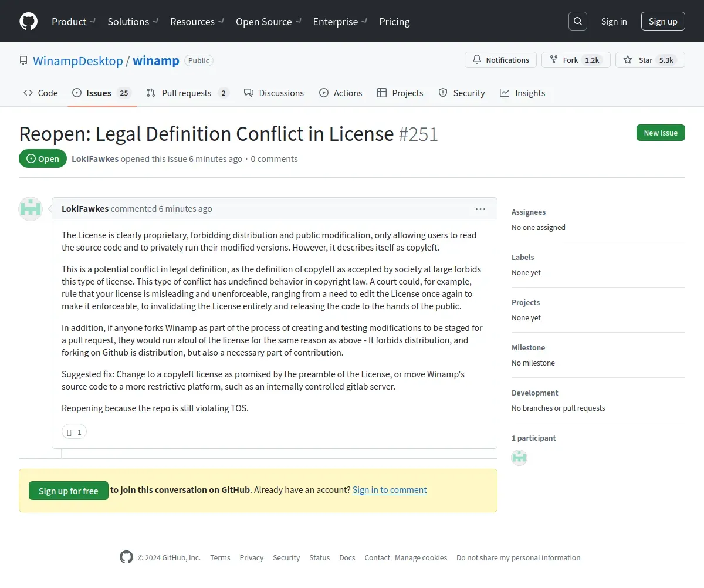Click Sign in in the header
This screenshot has width=704, height=588.
614,21
